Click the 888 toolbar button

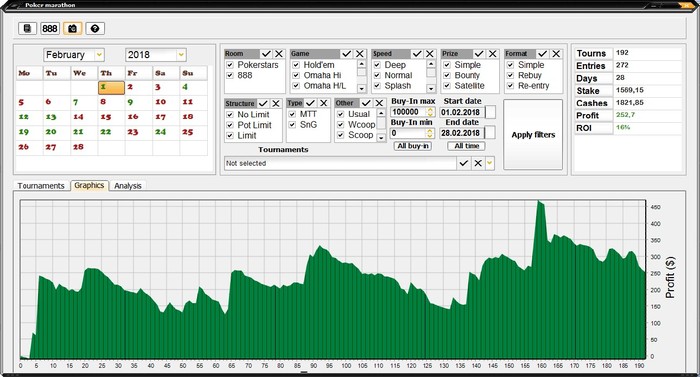(50, 29)
